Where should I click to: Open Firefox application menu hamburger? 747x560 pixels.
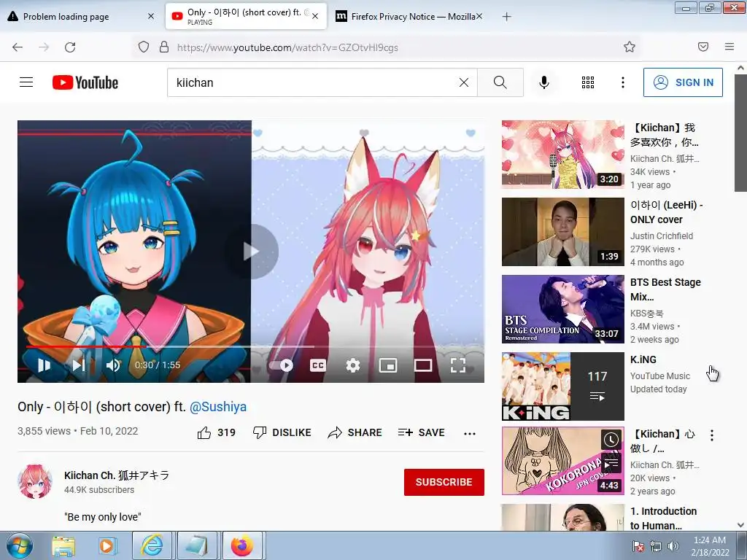point(729,47)
